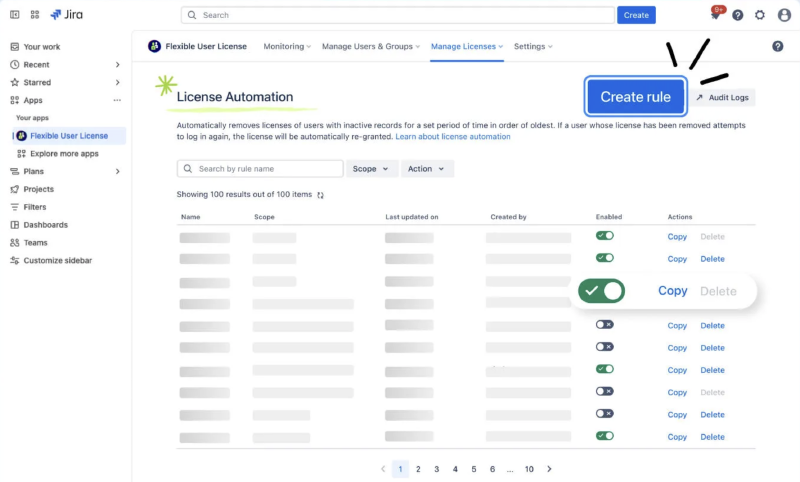
Task: Enable the rule in the last table row
Action: (604, 436)
